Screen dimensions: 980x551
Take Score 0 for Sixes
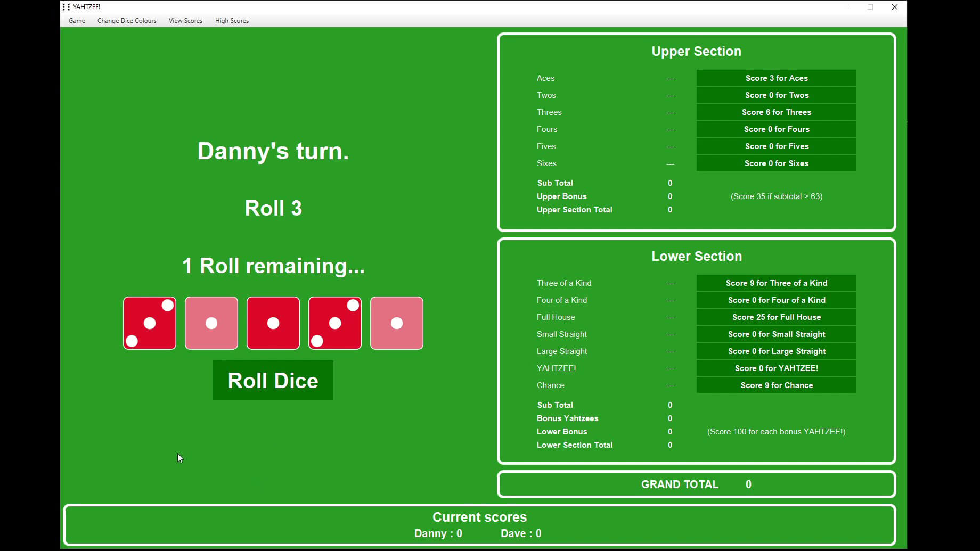click(776, 163)
